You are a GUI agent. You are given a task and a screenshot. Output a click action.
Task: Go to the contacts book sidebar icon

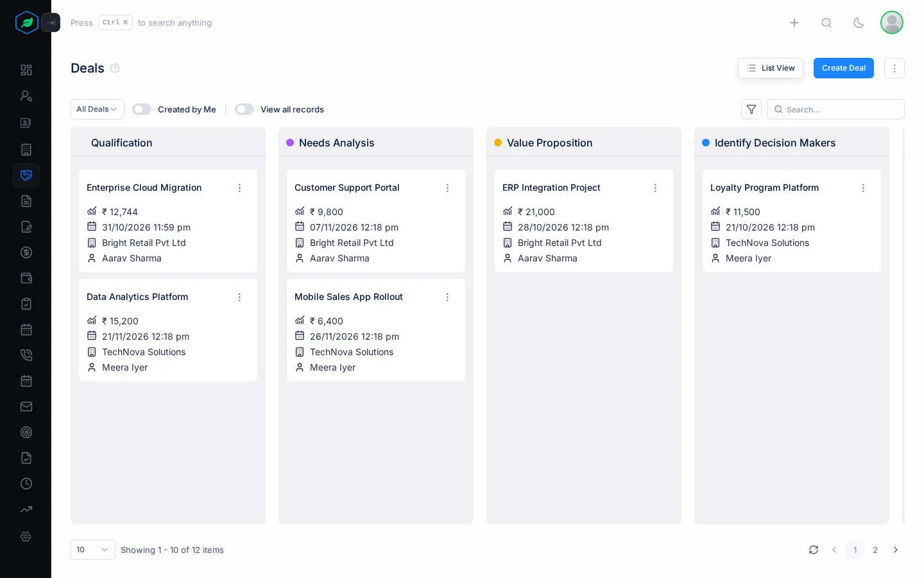(26, 123)
